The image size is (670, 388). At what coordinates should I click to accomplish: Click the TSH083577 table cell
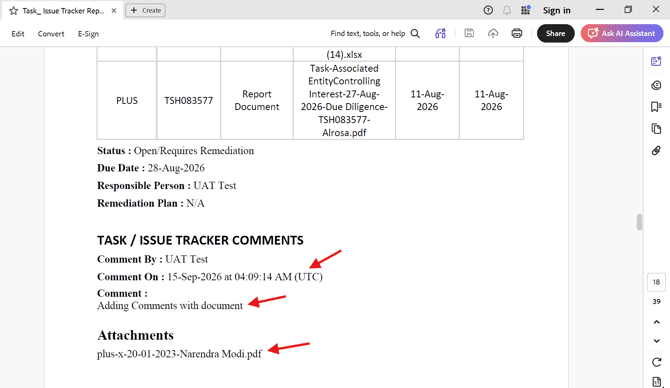pos(188,100)
